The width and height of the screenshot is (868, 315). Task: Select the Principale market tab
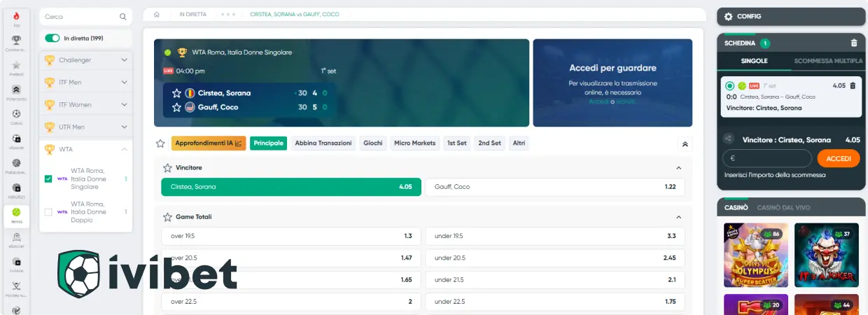[269, 143]
